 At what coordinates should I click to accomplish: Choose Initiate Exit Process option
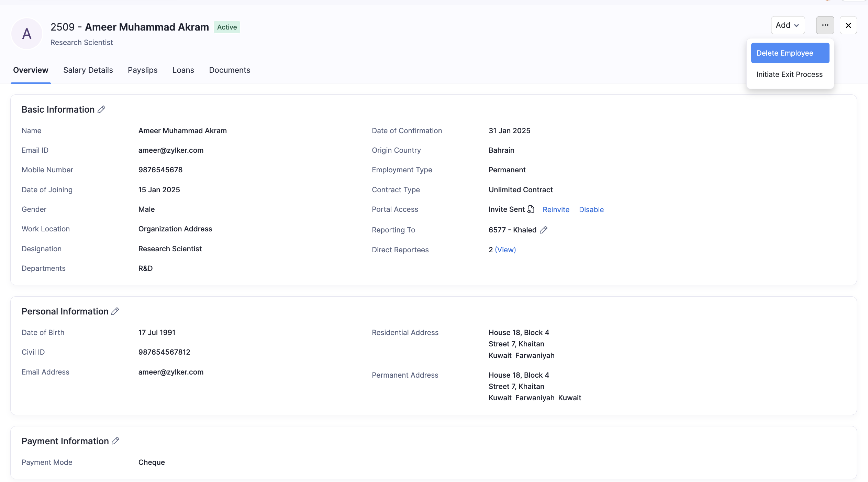pyautogui.click(x=789, y=74)
